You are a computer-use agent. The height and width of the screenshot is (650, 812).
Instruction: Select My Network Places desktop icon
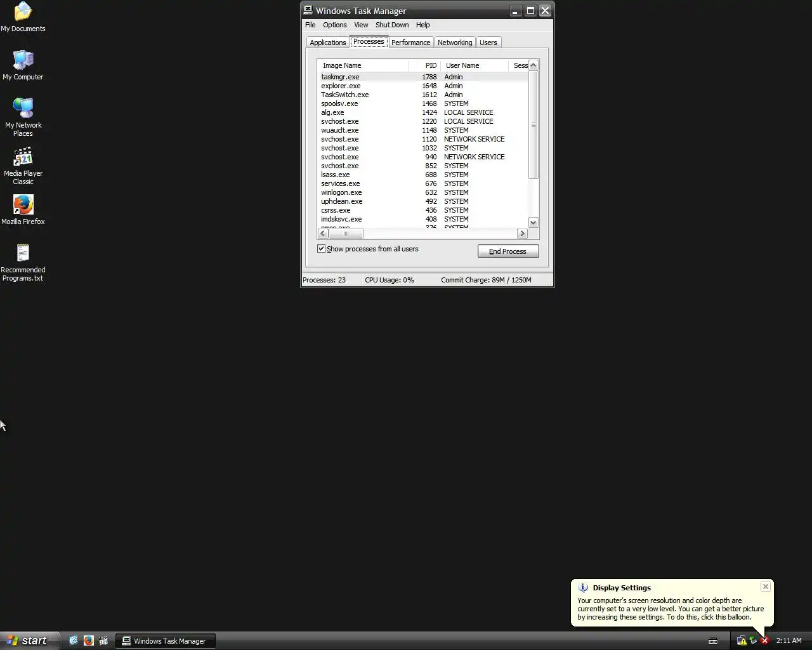pyautogui.click(x=23, y=117)
